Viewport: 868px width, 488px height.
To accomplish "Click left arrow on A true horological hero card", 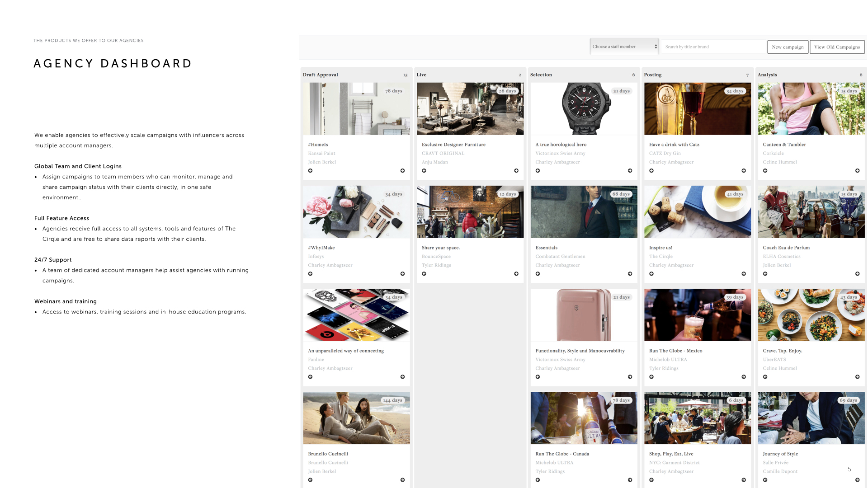I will point(538,171).
